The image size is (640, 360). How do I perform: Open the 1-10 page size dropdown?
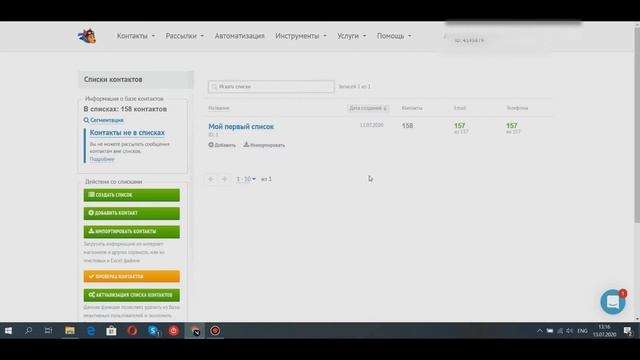pos(246,179)
